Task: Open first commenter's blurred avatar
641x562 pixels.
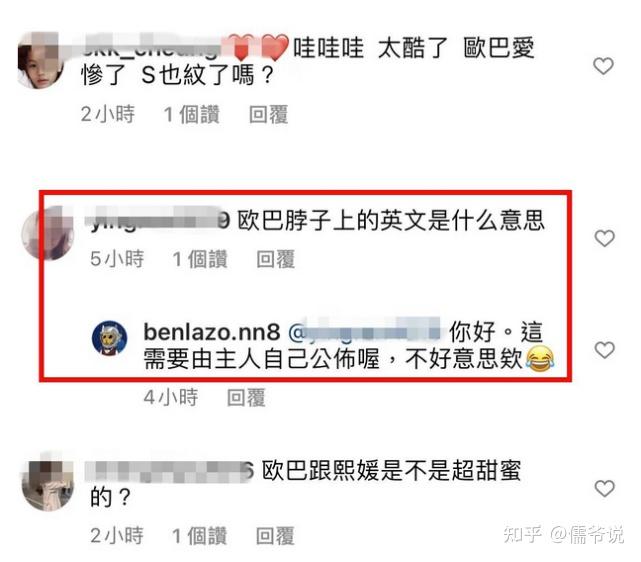Action: pyautogui.click(x=40, y=60)
